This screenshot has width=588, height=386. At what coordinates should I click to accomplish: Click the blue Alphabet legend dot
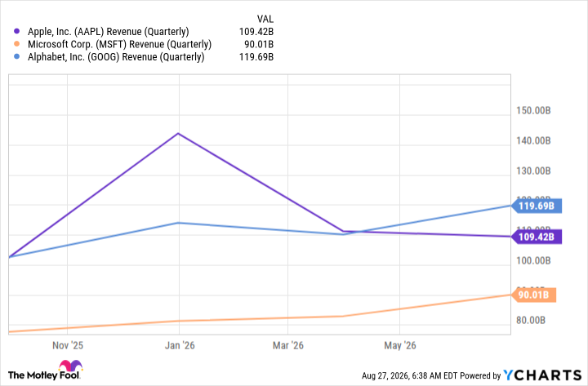click(x=16, y=57)
